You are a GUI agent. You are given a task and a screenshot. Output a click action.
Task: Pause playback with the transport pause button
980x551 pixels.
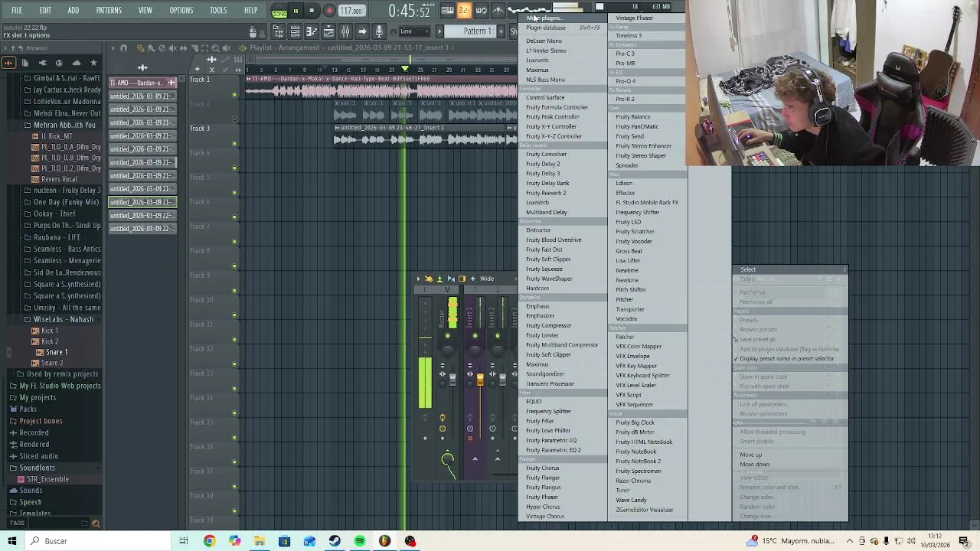[x=296, y=11]
